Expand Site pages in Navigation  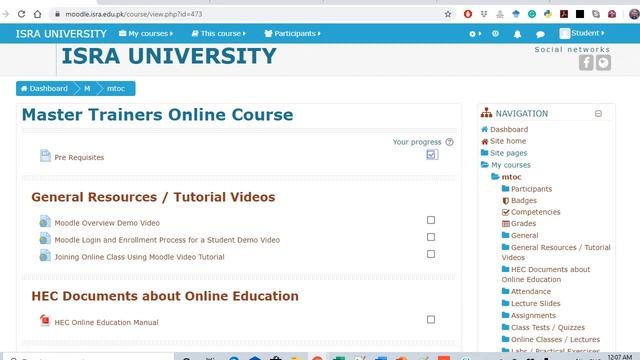click(x=508, y=153)
